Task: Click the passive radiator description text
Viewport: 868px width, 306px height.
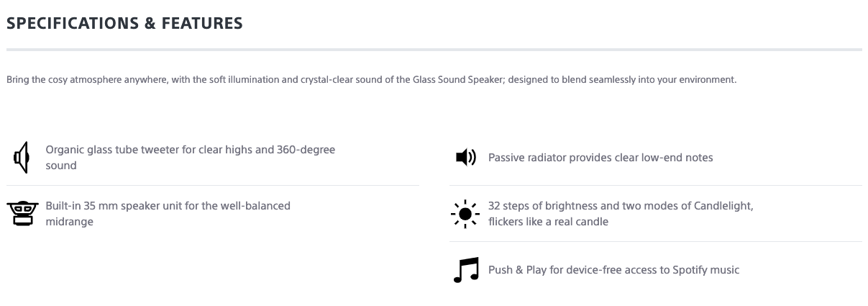Action: pyautogui.click(x=600, y=157)
